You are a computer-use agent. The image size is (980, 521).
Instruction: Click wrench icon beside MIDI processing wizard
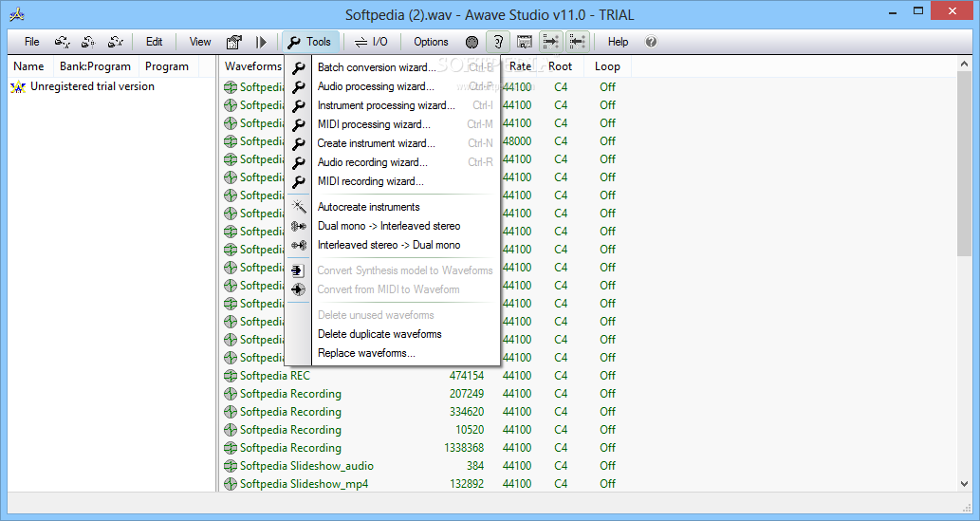tap(299, 124)
